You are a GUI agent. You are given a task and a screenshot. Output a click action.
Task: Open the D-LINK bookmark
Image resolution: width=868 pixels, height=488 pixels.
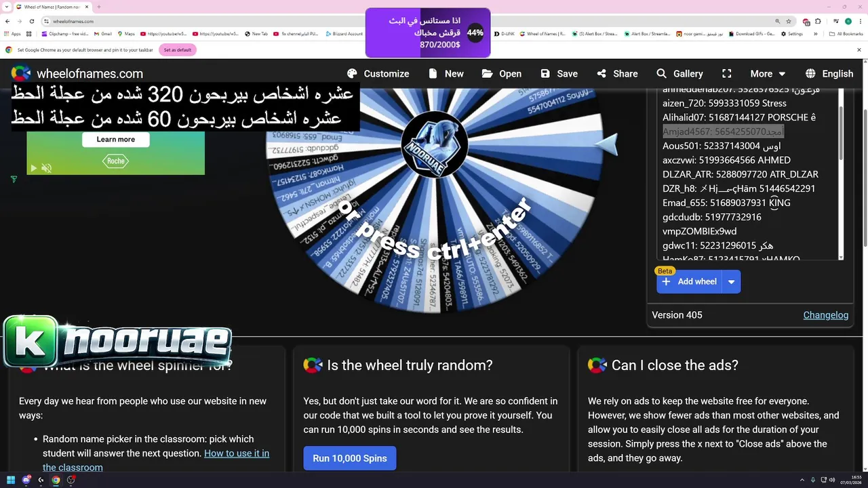point(505,34)
